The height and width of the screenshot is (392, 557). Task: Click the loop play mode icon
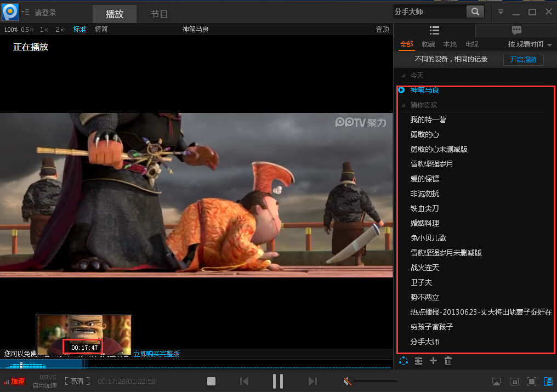(403, 361)
